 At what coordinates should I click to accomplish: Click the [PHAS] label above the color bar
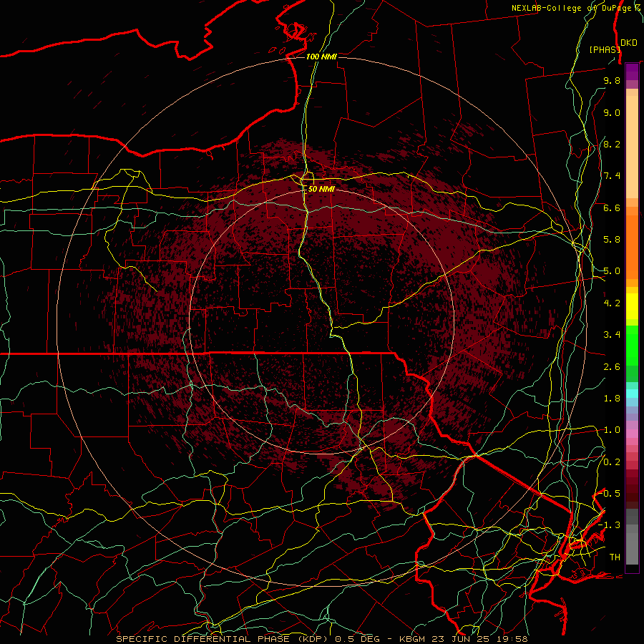[x=605, y=49]
